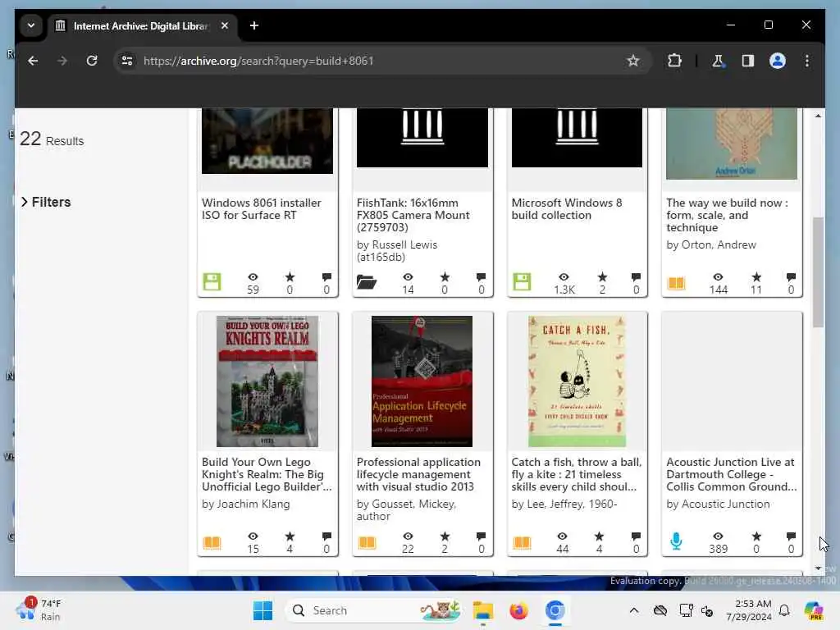
Task: Click the page vertical scrollbar thumb
Action: [818, 272]
